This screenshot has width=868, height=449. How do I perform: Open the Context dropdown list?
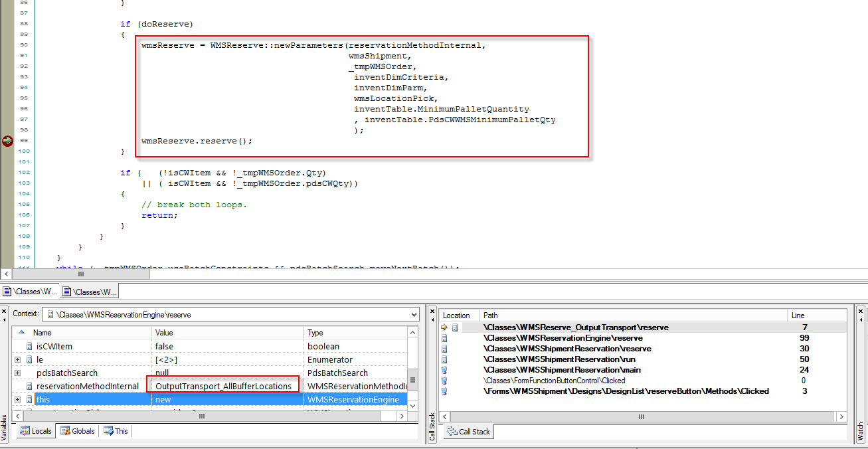pyautogui.click(x=414, y=314)
